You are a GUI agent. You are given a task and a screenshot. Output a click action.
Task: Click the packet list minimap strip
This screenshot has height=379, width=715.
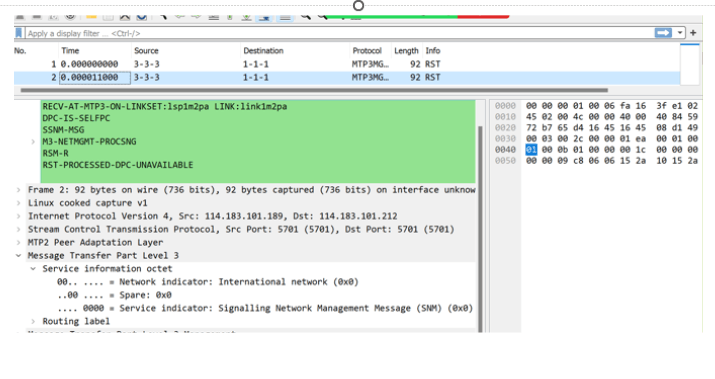[689, 64]
